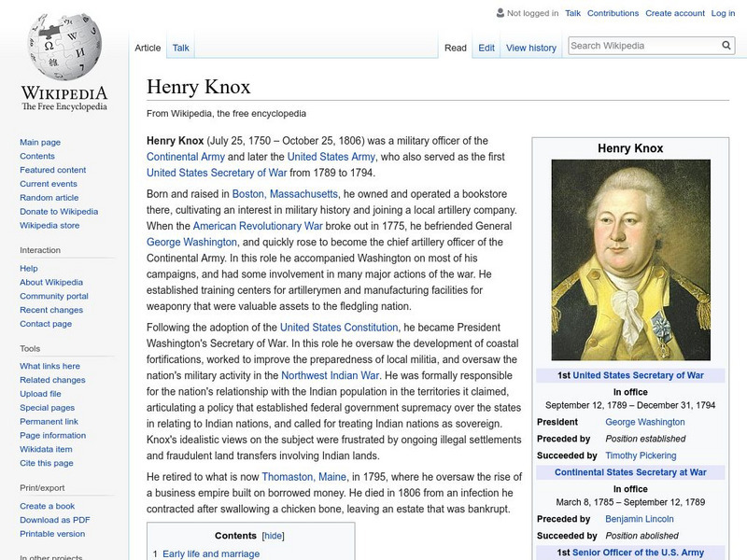Open United States Secretary of War article link
The width and height of the screenshot is (747, 560).
click(x=217, y=173)
